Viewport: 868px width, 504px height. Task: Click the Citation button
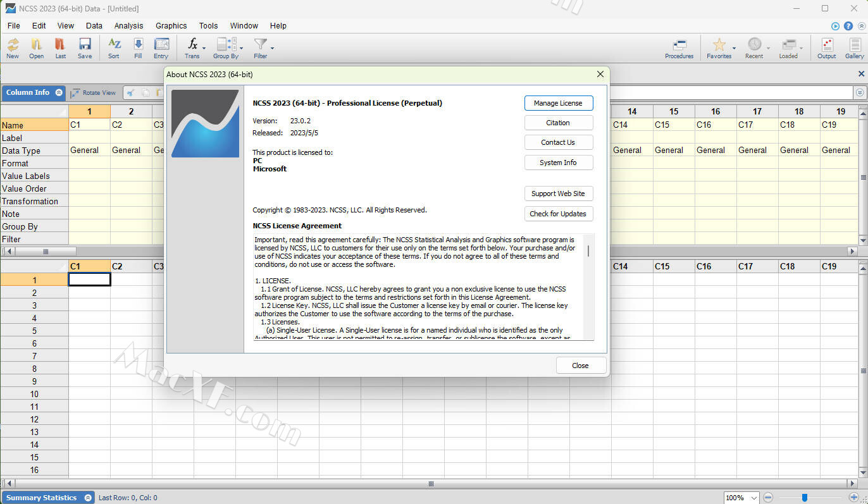click(559, 123)
